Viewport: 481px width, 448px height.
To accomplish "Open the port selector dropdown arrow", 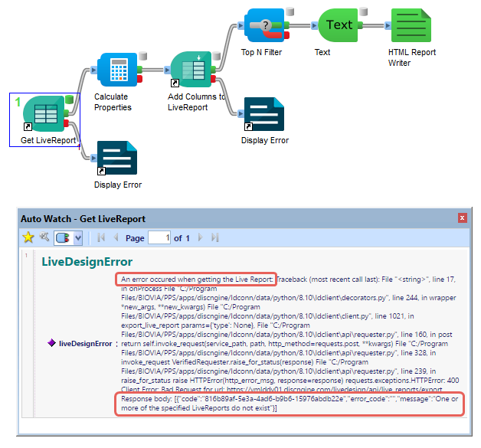I will click(78, 238).
